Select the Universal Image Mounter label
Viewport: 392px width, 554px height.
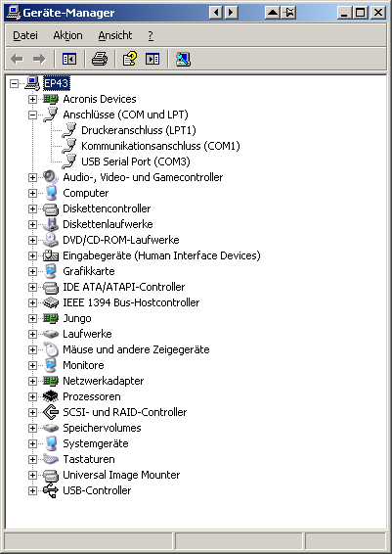click(121, 475)
